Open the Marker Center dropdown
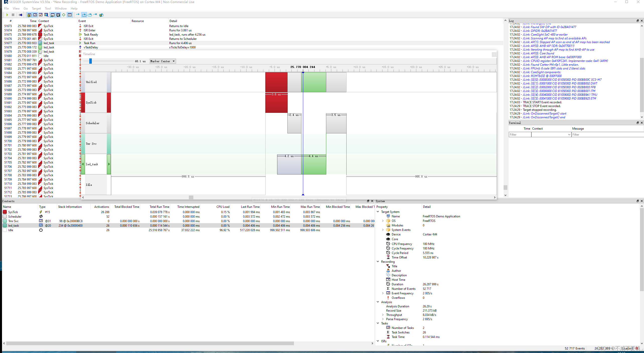The height and width of the screenshot is (353, 644). 163,61
